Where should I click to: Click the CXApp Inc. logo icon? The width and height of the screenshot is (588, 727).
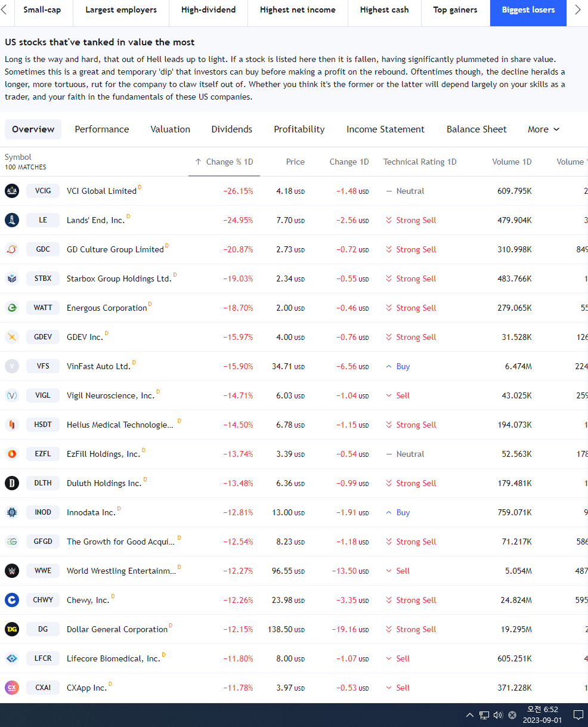click(x=12, y=688)
